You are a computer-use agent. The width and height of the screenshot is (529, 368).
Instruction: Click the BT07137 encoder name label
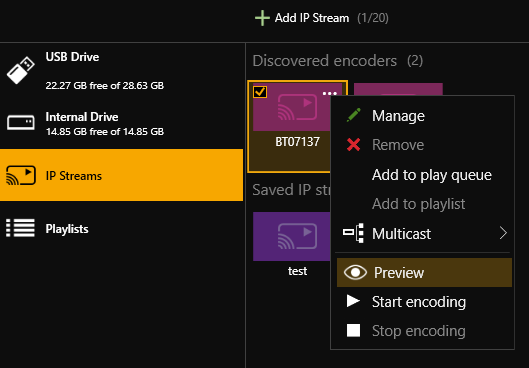pos(297,142)
